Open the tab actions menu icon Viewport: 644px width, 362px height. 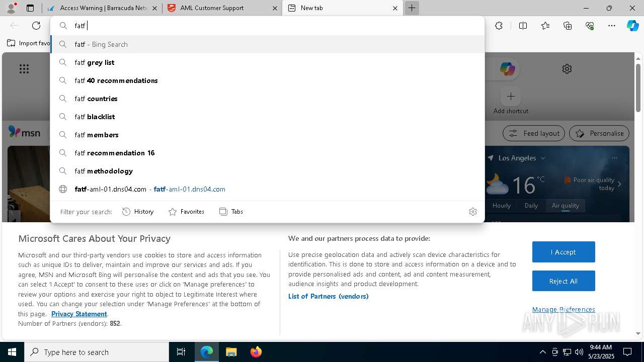point(30,8)
